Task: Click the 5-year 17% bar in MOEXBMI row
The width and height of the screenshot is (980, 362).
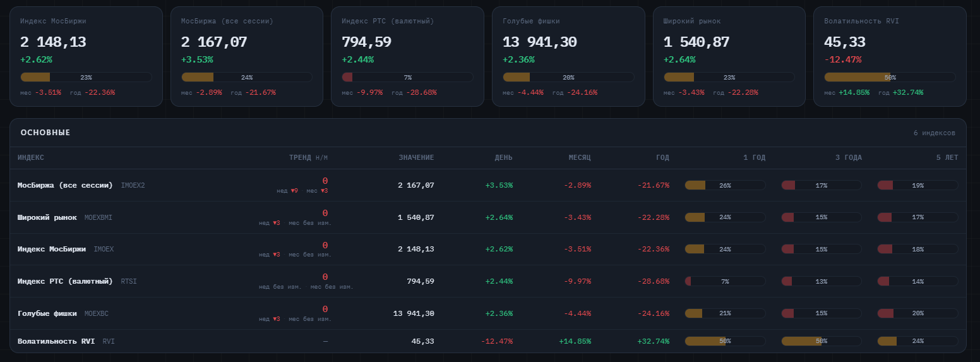Action: (x=917, y=217)
